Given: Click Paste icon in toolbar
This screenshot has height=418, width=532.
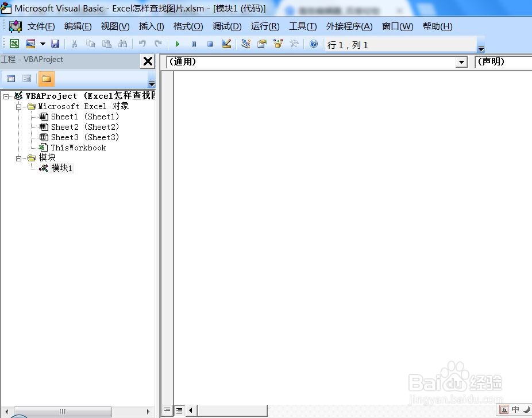Looking at the screenshot, I should pyautogui.click(x=107, y=44).
